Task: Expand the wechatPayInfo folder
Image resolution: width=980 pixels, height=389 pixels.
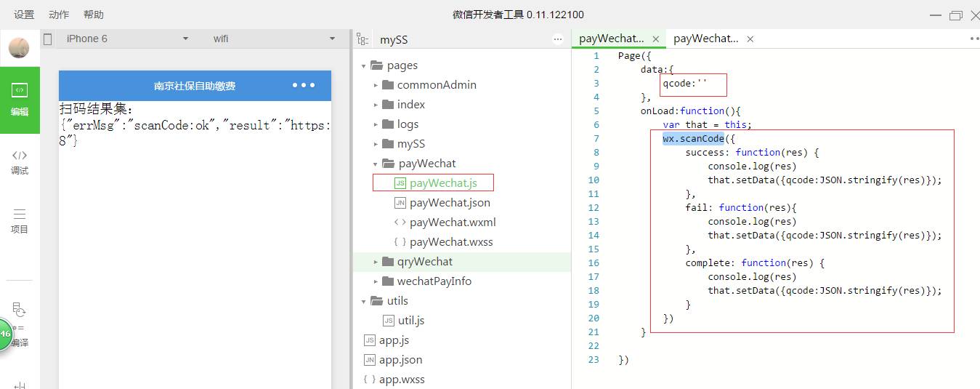Action: (x=376, y=281)
